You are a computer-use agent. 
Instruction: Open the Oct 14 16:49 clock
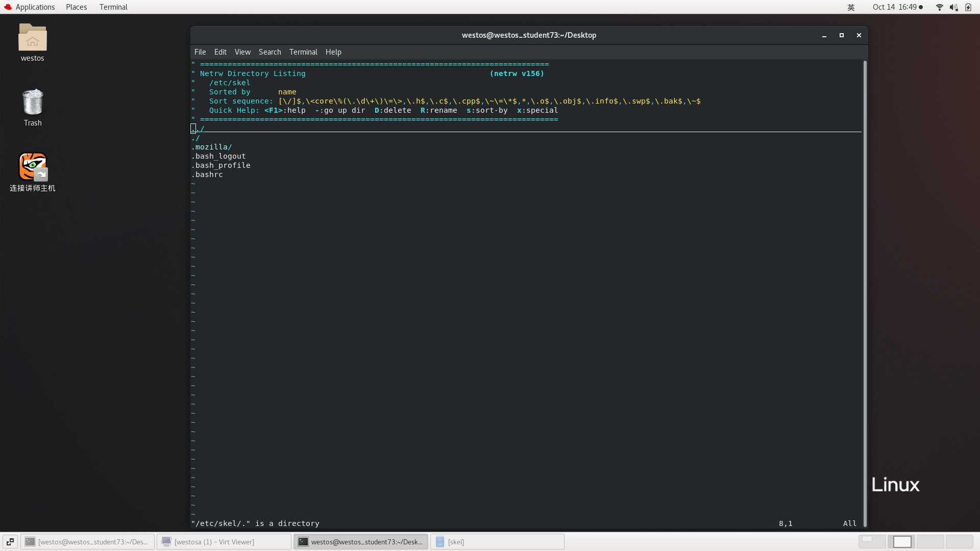pyautogui.click(x=897, y=7)
